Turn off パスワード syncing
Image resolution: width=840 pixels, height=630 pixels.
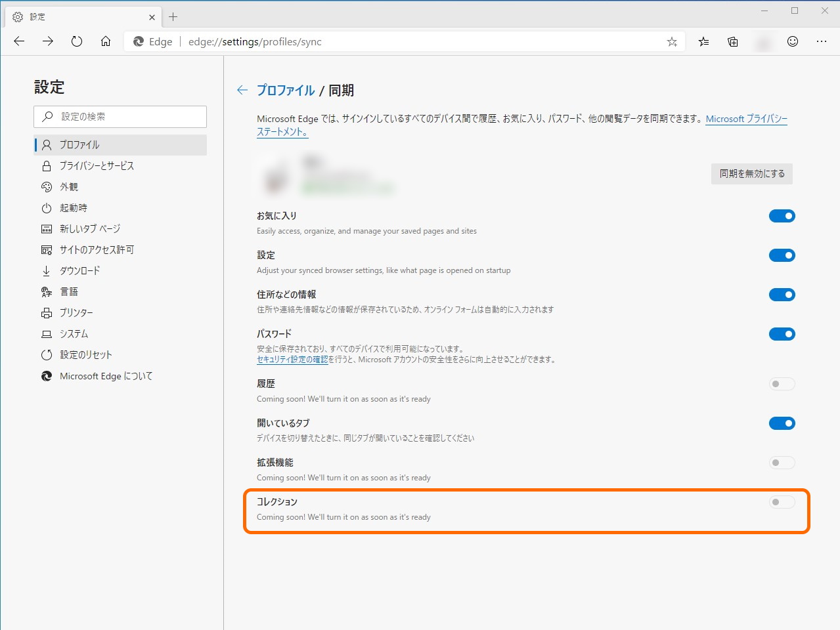(x=782, y=333)
